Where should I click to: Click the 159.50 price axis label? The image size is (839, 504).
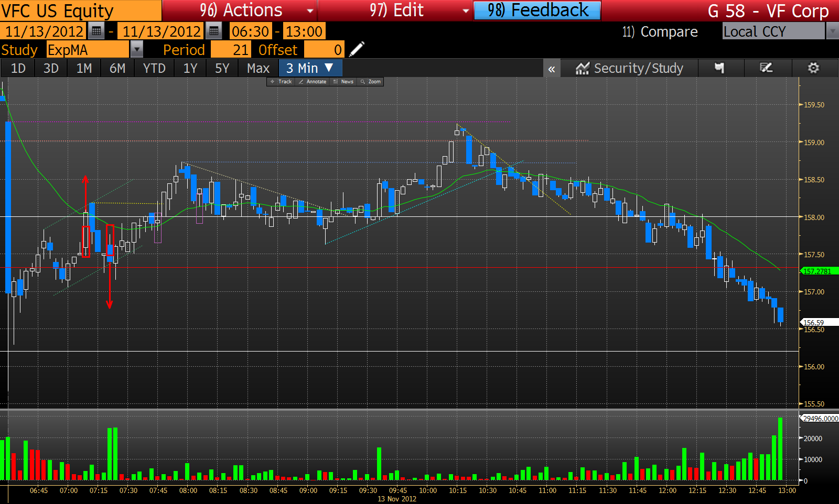[814, 105]
